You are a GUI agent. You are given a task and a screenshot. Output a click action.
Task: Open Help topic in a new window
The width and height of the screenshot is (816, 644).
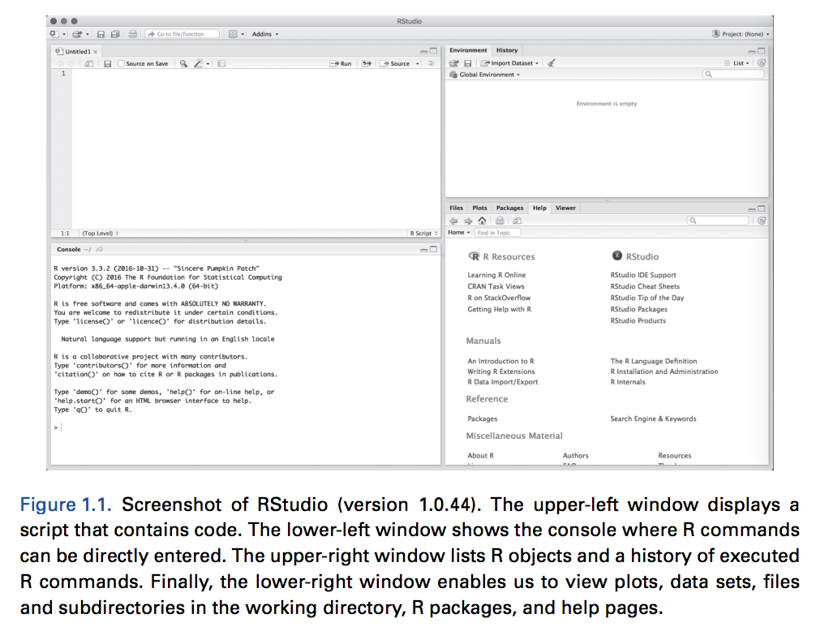[x=518, y=221]
